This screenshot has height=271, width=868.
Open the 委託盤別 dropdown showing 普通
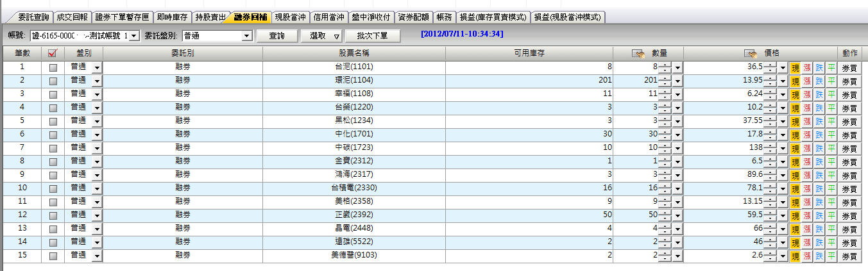[246, 37]
